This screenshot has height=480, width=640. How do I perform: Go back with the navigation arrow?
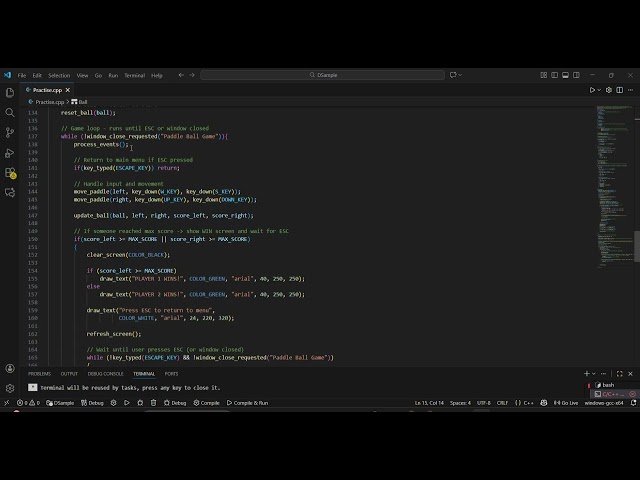point(181,75)
